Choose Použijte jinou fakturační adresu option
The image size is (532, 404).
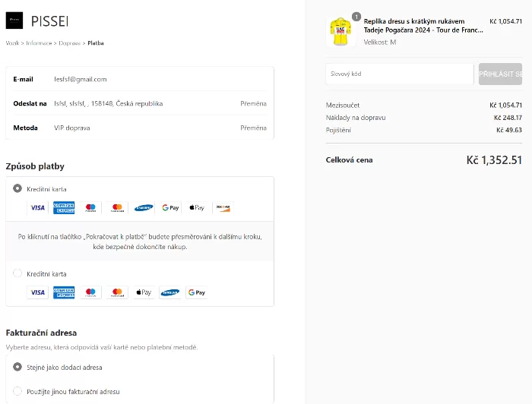click(x=17, y=391)
